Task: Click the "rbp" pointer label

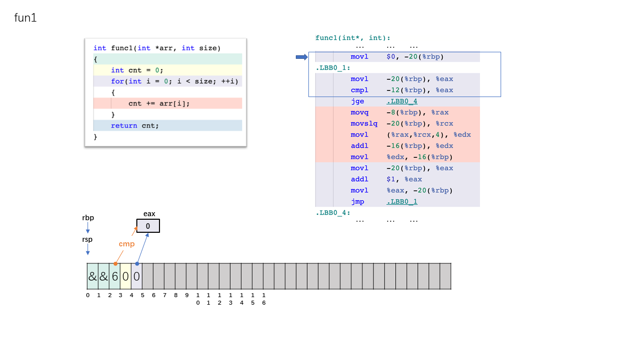Action: [x=88, y=218]
